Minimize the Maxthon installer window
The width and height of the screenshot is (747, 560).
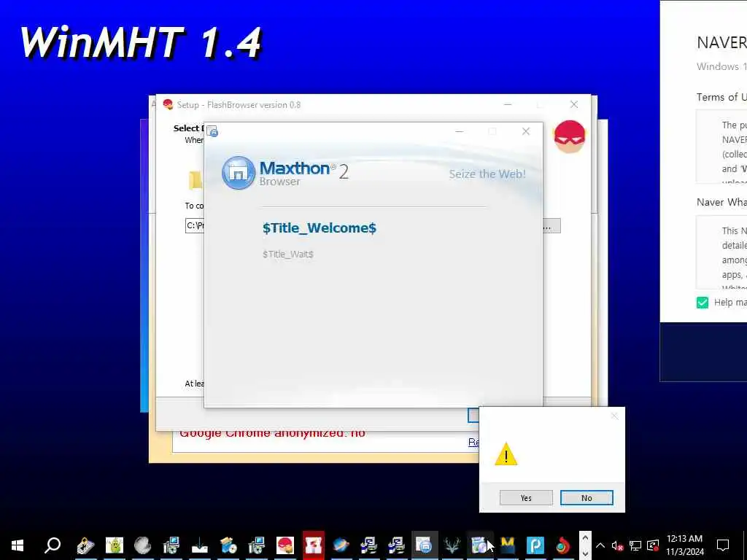click(460, 131)
